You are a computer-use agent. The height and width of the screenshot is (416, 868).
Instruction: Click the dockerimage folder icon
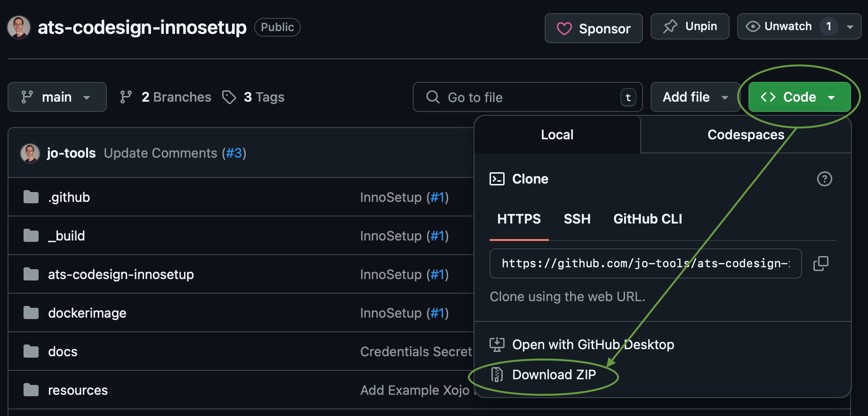tap(31, 313)
